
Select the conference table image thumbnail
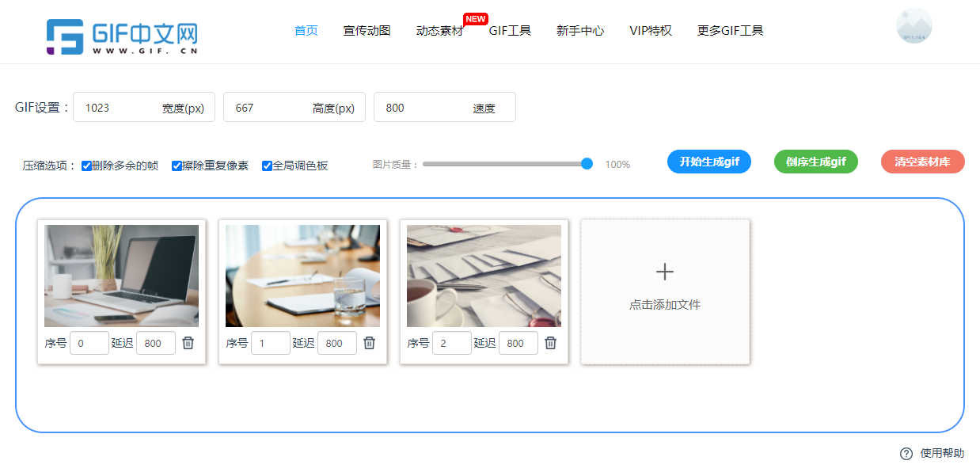302,276
